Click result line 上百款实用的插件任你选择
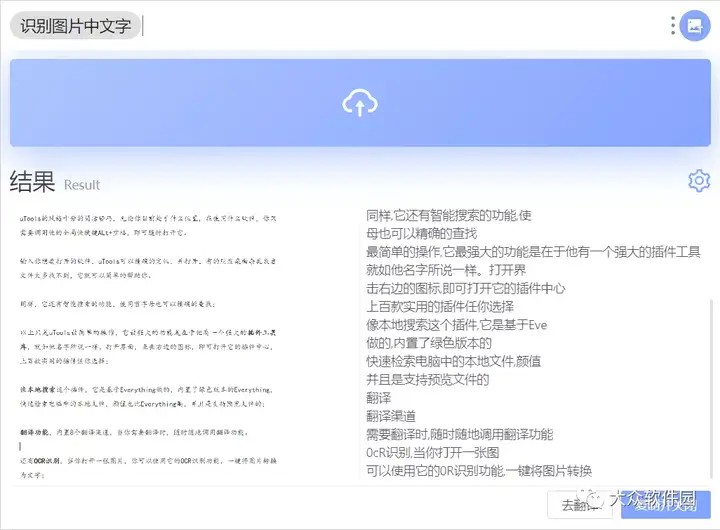720x530 pixels. (x=440, y=306)
